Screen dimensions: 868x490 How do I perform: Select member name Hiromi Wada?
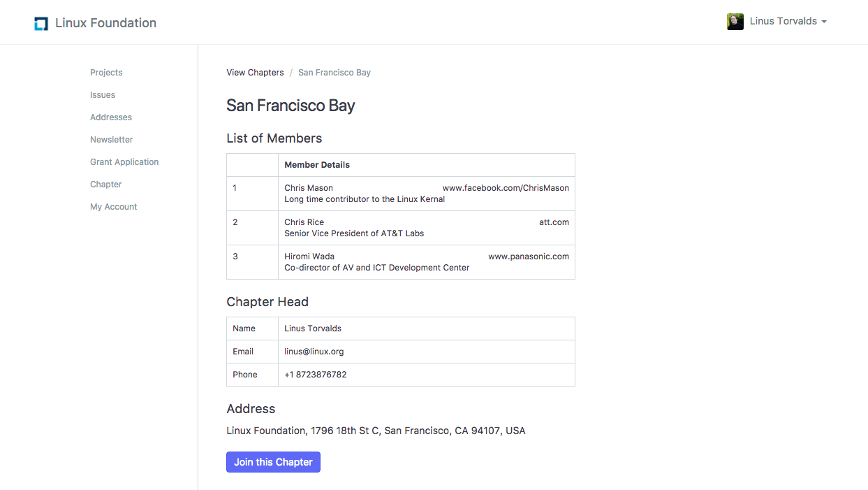pos(309,257)
